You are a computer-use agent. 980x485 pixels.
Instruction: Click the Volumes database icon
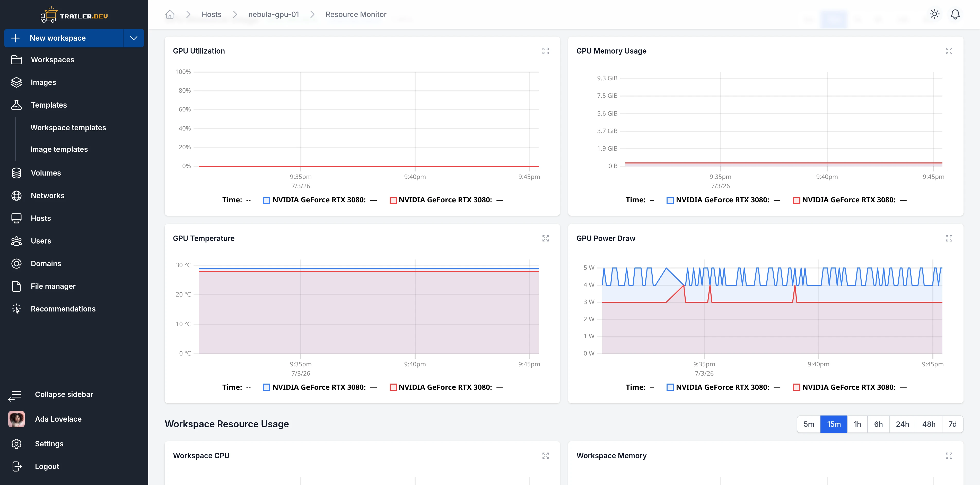(x=16, y=173)
